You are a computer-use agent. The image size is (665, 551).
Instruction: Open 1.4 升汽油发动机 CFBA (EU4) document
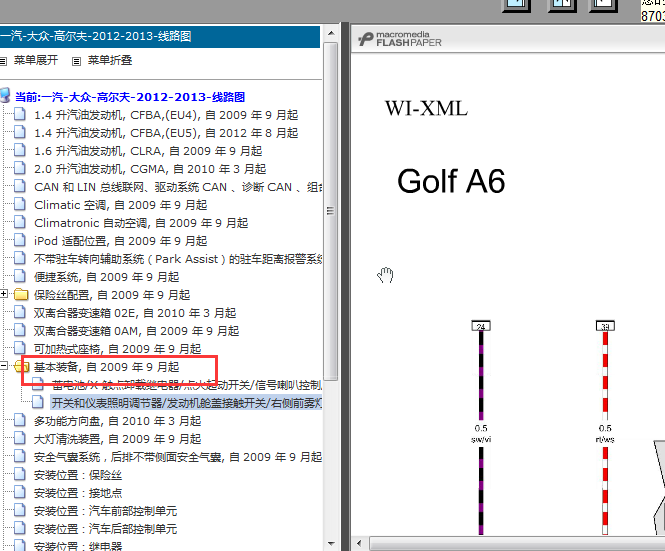click(166, 115)
